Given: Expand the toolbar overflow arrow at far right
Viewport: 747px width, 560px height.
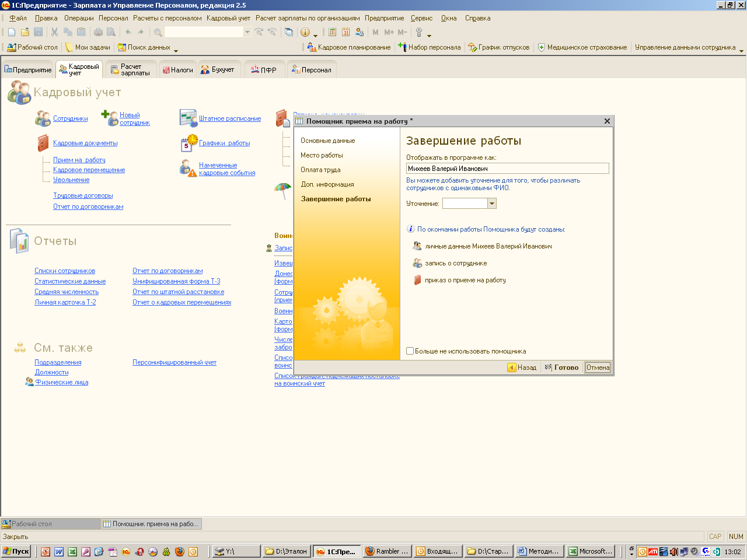Looking at the screenshot, I should coord(741,50).
